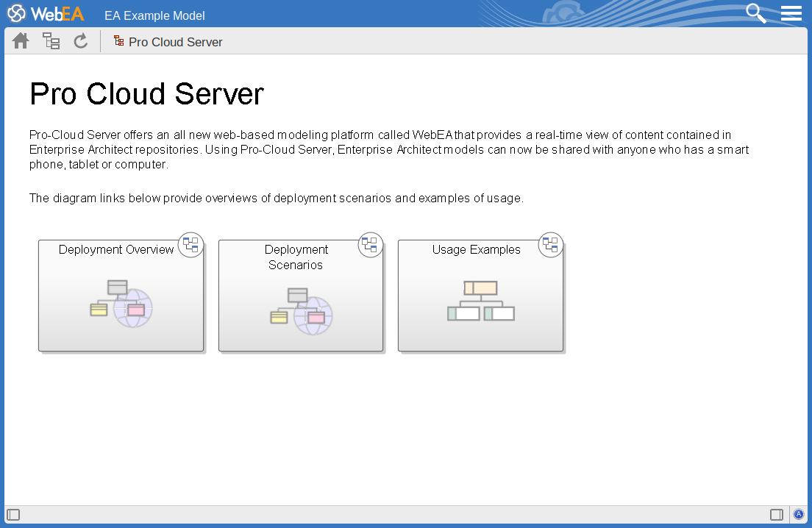Reload the view with the Refresh icon

(x=81, y=40)
